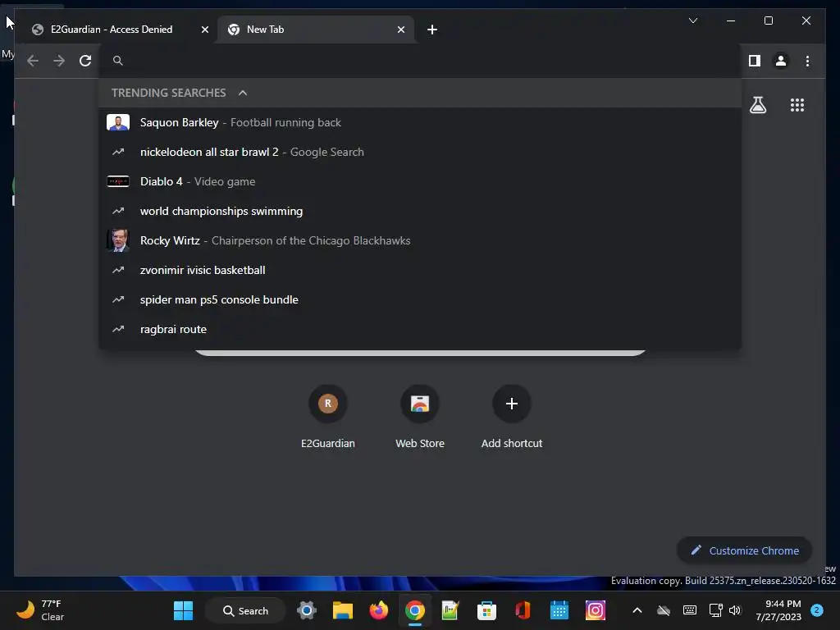Select spider man ps5 console bundle suggestion

[420, 299]
